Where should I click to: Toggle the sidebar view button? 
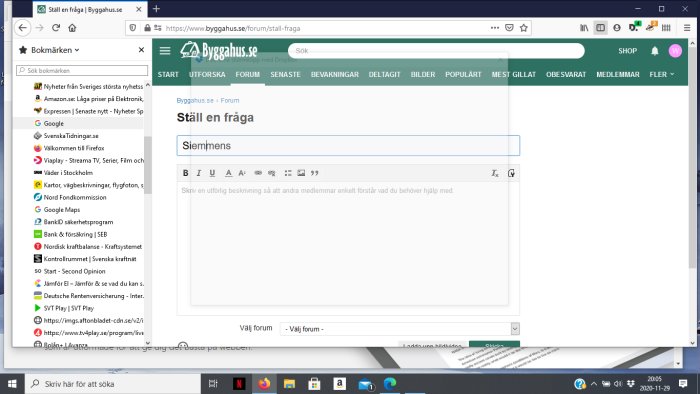click(600, 28)
